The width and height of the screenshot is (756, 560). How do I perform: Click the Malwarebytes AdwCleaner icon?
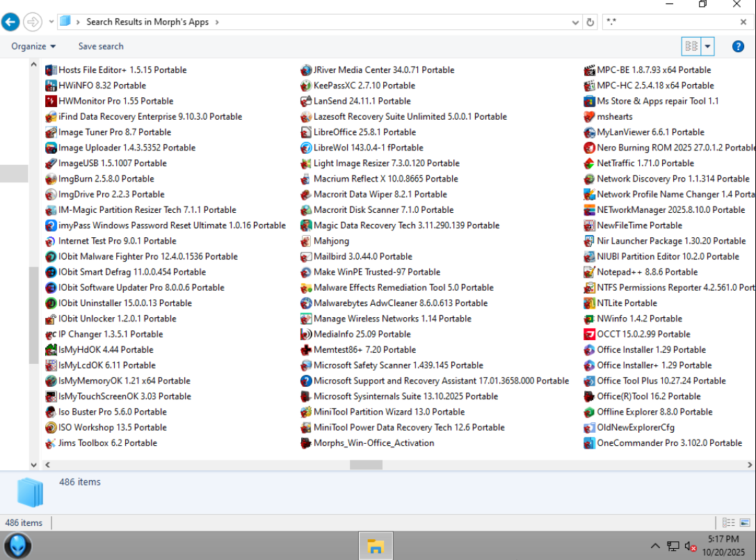coord(306,303)
